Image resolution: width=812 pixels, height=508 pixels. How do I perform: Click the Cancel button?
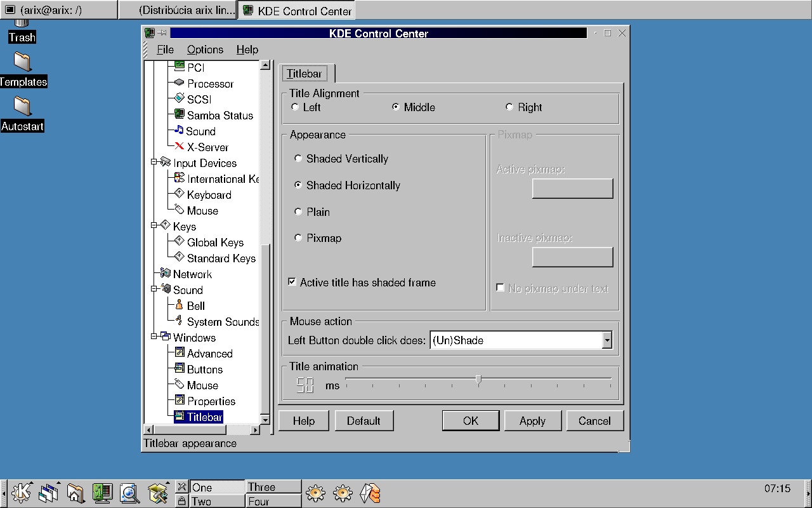click(594, 421)
